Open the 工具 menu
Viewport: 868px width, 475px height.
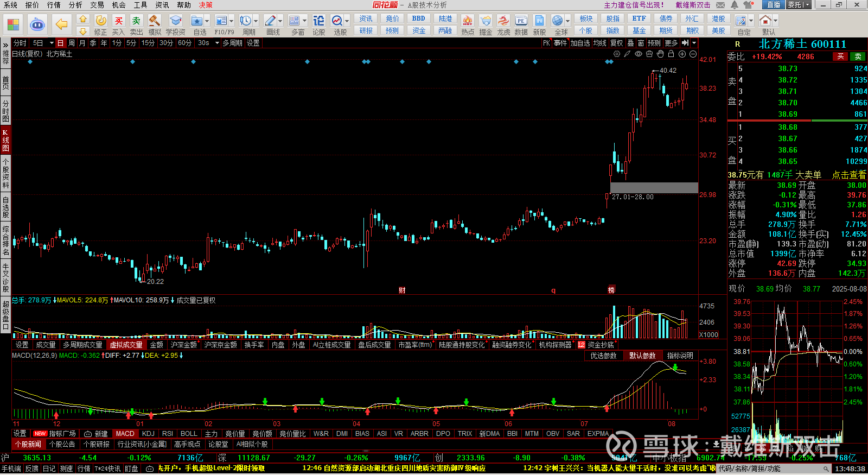tap(141, 5)
